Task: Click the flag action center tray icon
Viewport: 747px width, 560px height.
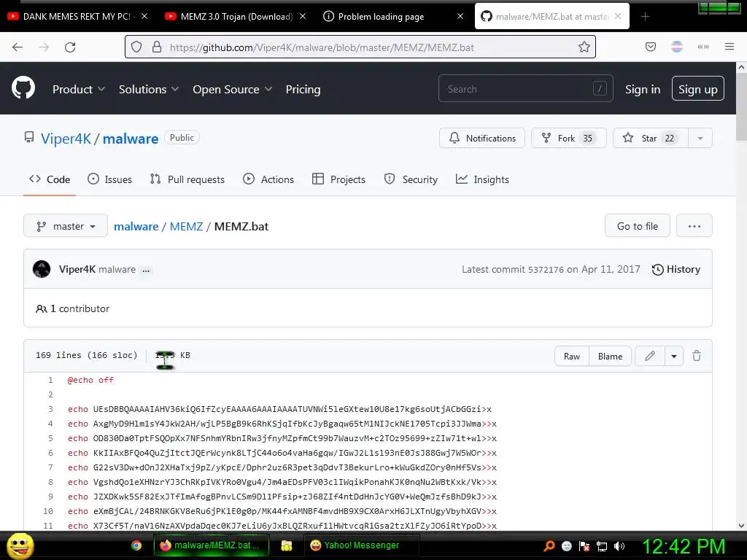Action: coord(584,546)
